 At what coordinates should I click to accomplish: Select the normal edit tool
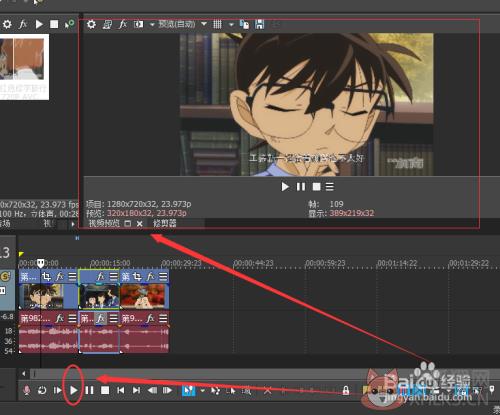tap(189, 390)
